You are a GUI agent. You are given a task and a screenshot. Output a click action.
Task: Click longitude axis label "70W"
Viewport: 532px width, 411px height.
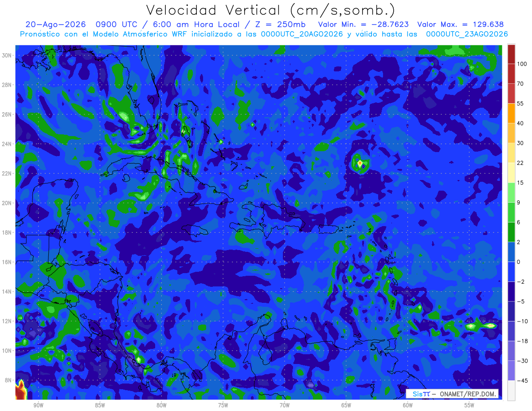click(285, 405)
